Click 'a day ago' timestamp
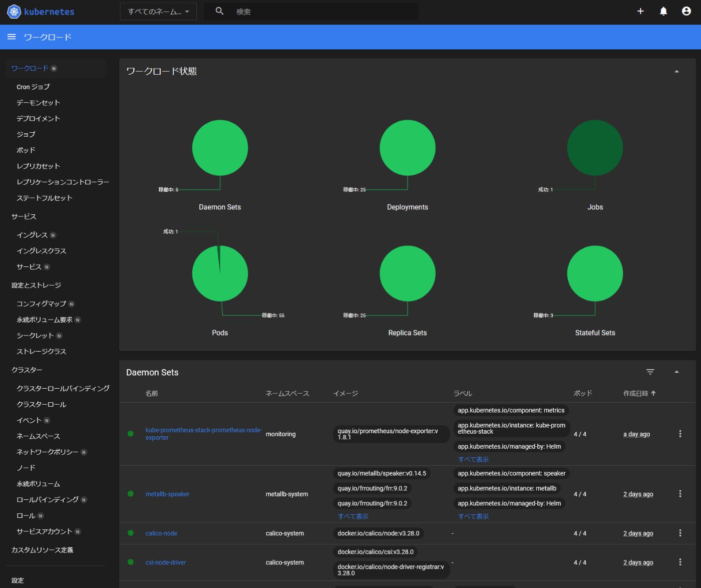 [x=636, y=434]
